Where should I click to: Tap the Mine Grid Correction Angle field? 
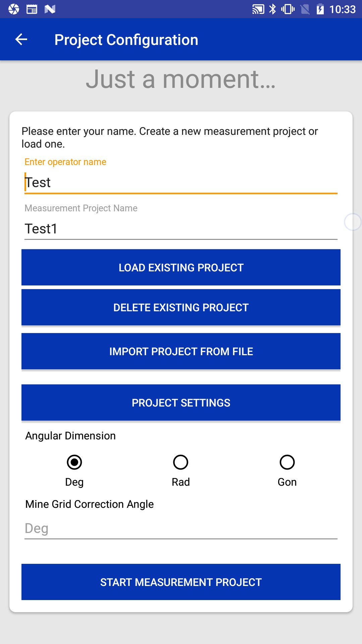(181, 528)
